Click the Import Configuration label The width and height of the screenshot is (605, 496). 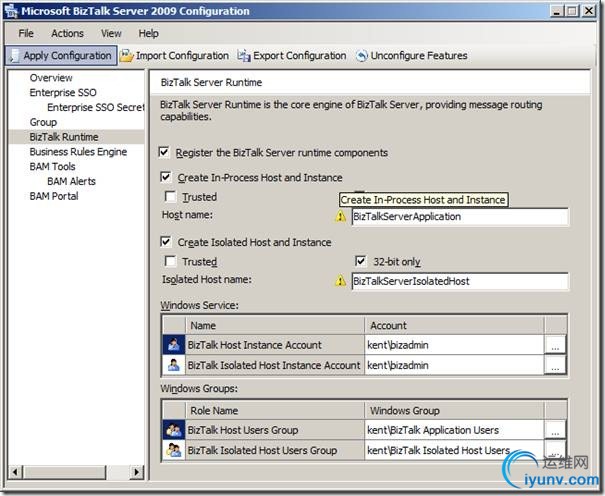(182, 56)
